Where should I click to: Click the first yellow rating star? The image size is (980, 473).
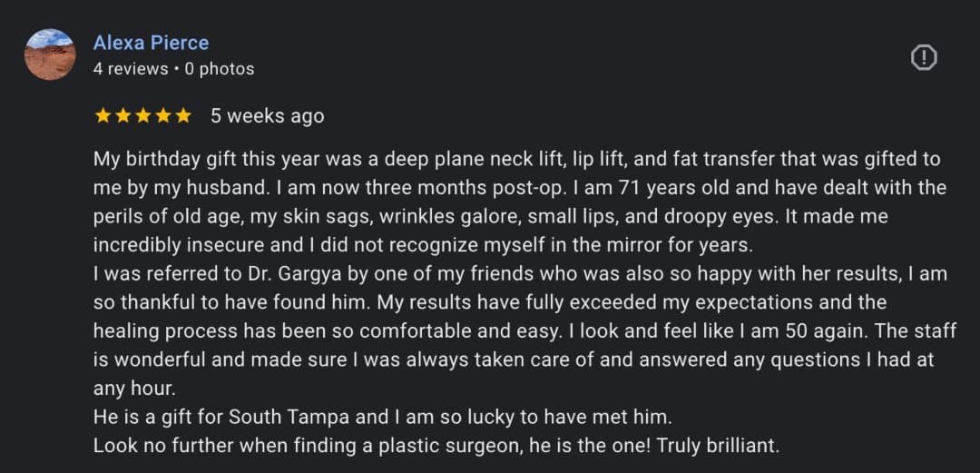(x=103, y=116)
